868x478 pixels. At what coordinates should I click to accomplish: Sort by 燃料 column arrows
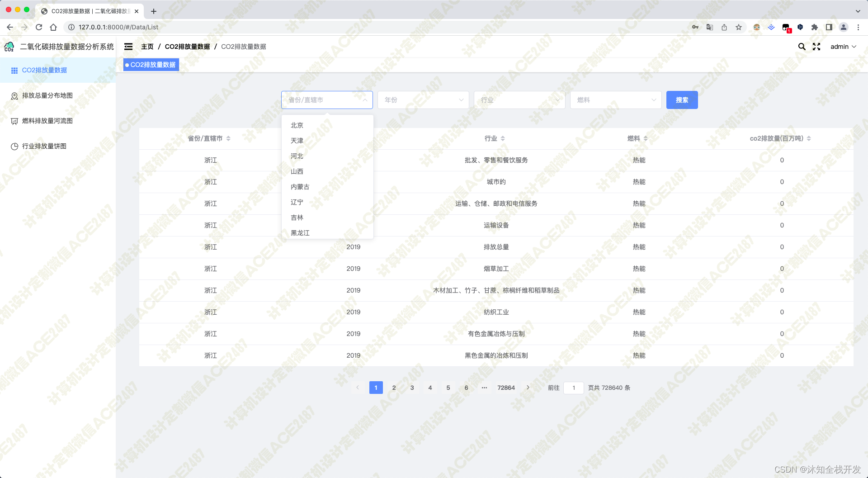(646, 138)
